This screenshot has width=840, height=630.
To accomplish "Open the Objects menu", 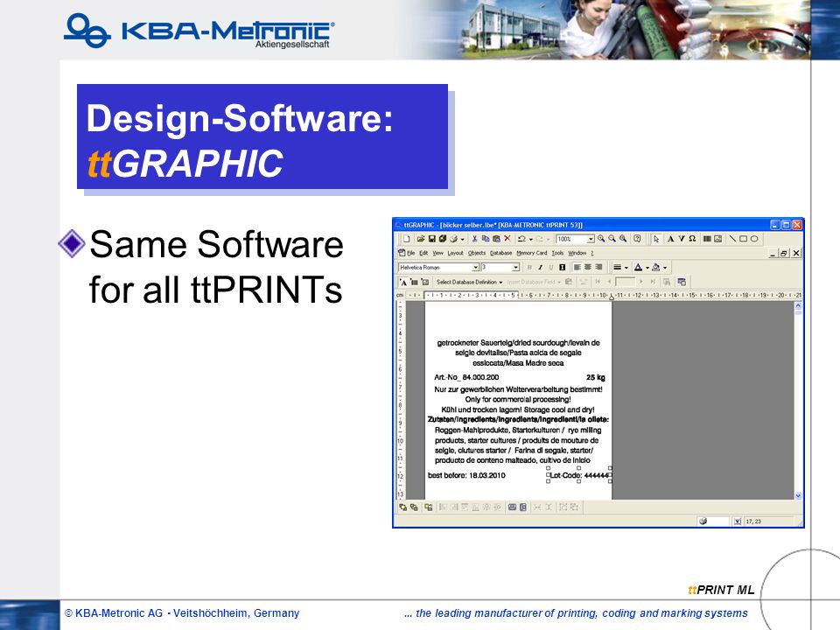I will (476, 253).
